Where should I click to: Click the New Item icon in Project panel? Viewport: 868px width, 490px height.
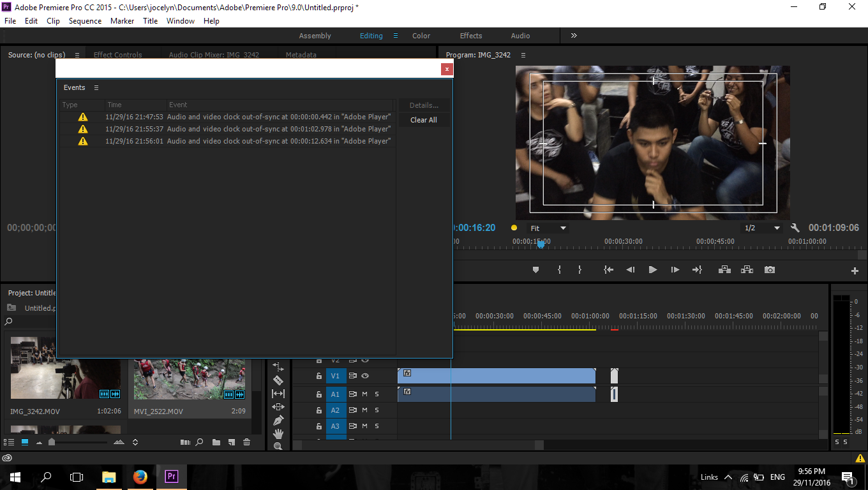tap(231, 442)
